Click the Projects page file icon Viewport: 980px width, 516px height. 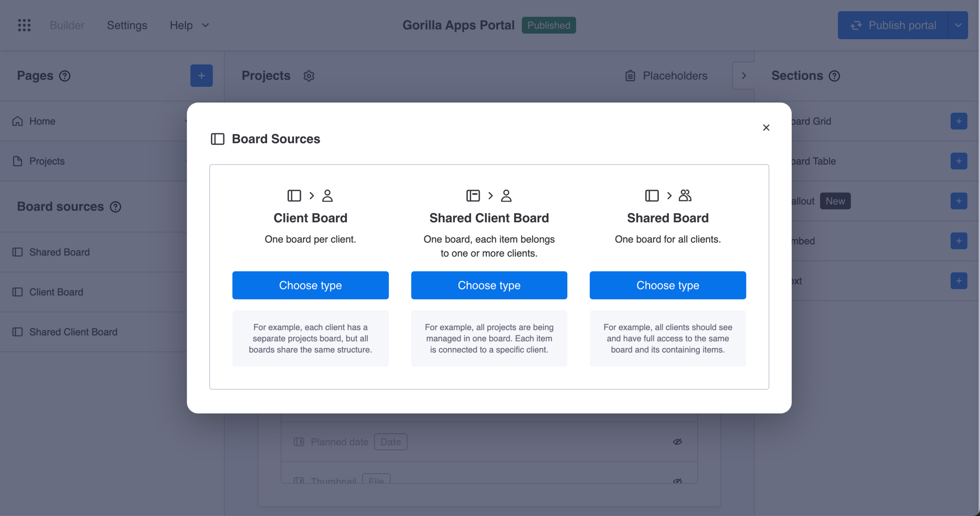click(x=17, y=161)
